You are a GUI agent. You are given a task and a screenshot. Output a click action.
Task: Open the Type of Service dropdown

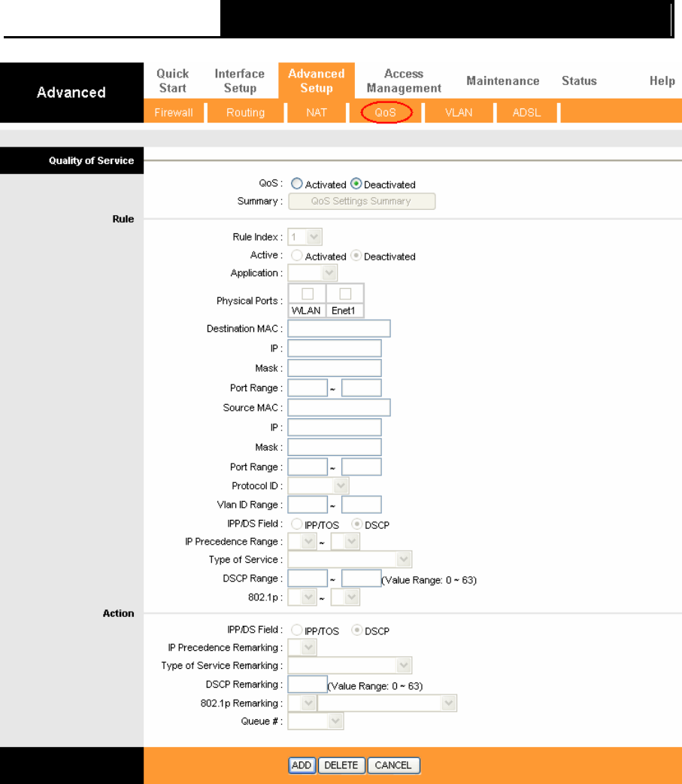click(x=350, y=560)
